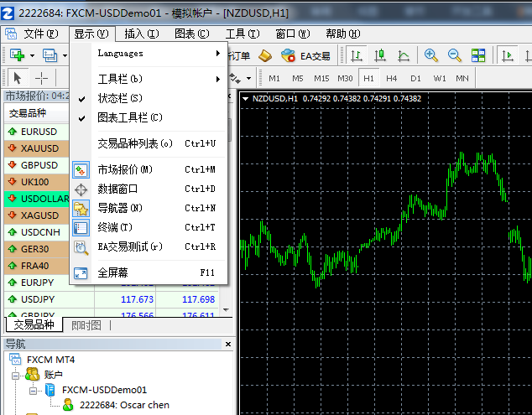Select XAUUSD row in Market Watch
Viewport: 532px width, 415px height.
click(x=37, y=148)
